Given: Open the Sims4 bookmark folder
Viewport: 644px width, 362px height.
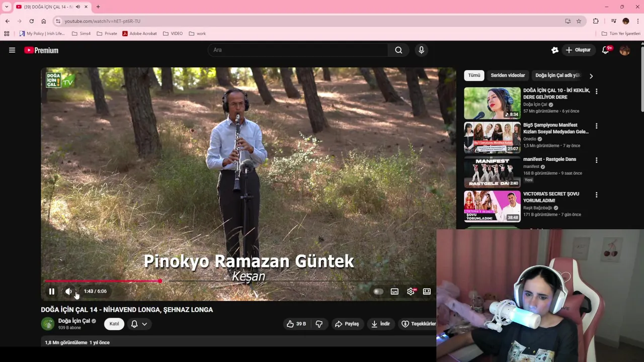Looking at the screenshot, I should point(82,34).
